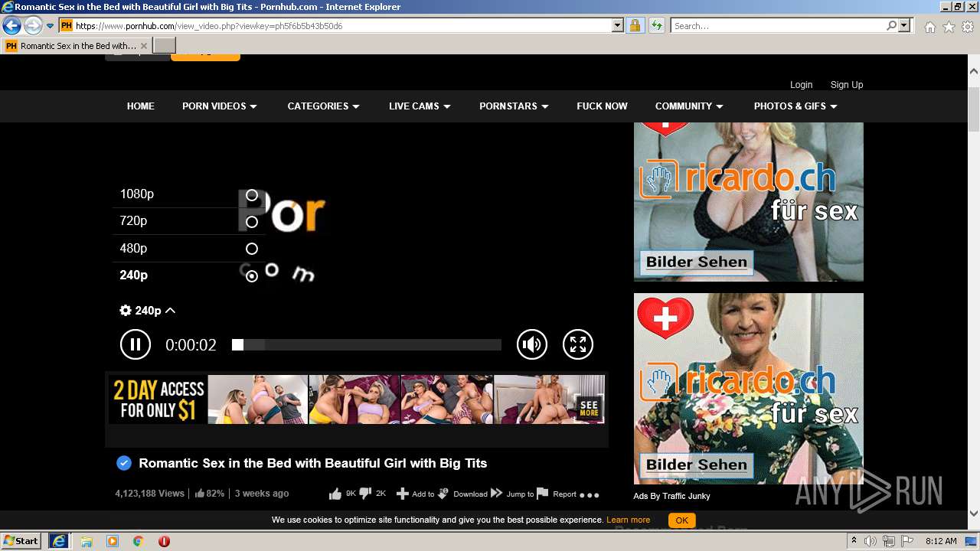Show hidden tray icons arrow
Viewport: 980px width, 551px height.
pos(854,541)
